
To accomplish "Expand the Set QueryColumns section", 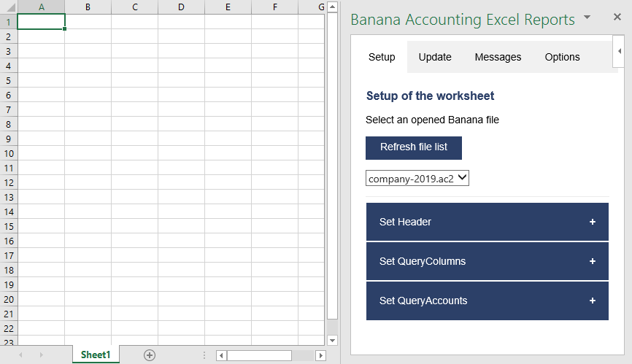I will (x=487, y=261).
